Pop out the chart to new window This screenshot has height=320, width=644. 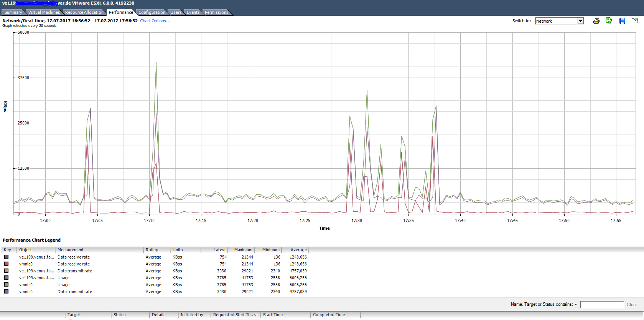pos(635,21)
